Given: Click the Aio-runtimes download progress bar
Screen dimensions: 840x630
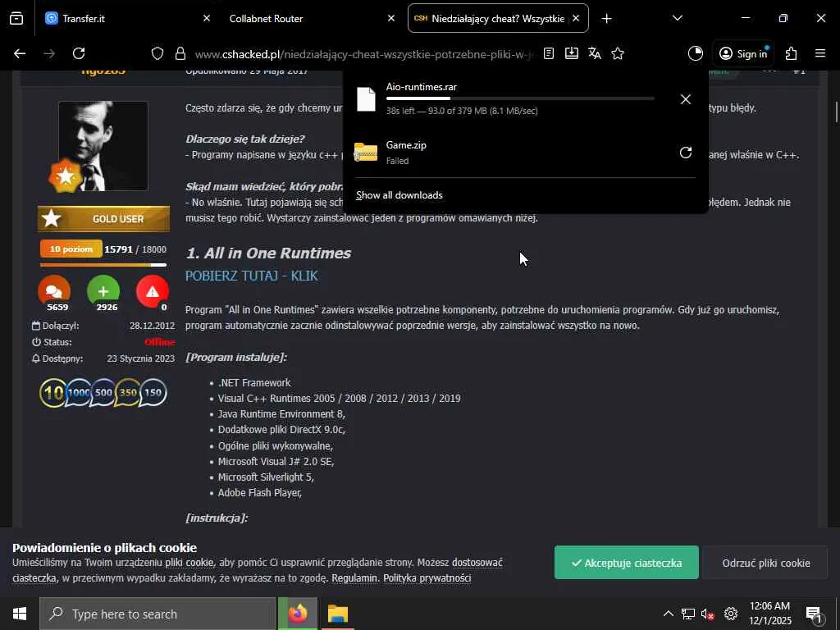Looking at the screenshot, I should pos(520,98).
